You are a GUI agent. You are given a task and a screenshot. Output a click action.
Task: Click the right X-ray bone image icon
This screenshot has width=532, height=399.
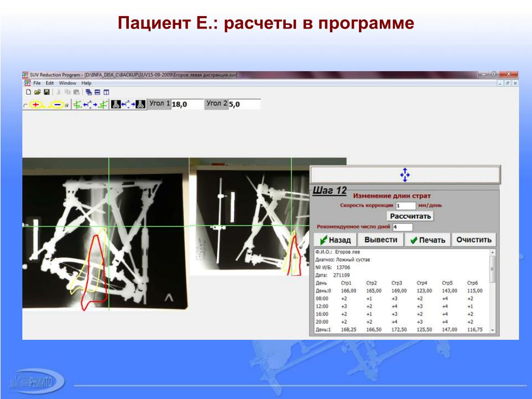pos(141,104)
